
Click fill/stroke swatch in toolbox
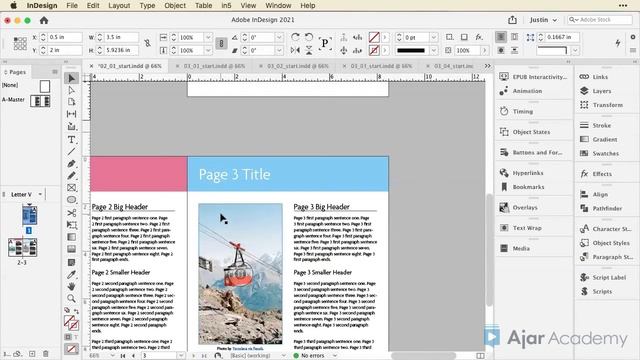(x=71, y=322)
